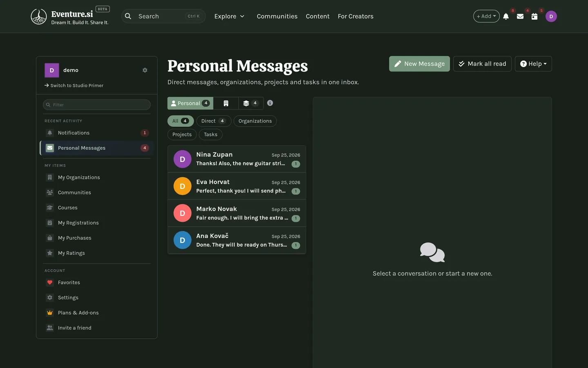The image size is (588, 368).
Task: Select the All filter chip
Action: click(180, 121)
